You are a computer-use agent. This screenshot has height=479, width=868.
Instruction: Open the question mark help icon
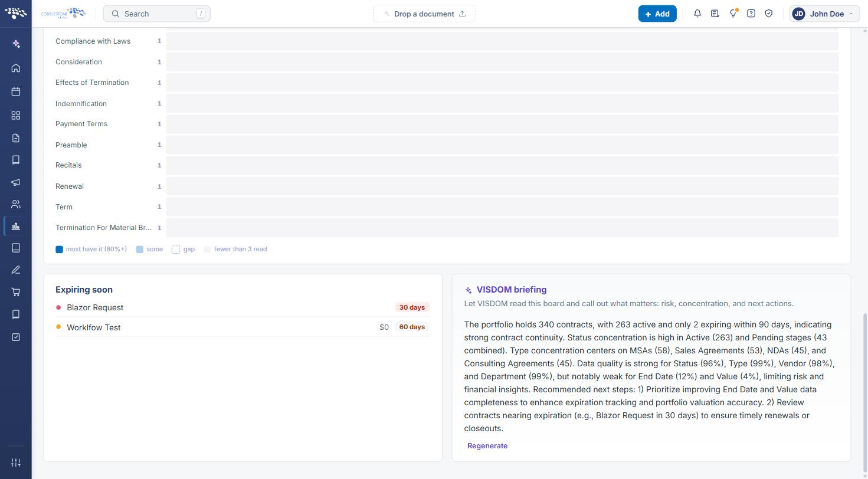point(751,14)
